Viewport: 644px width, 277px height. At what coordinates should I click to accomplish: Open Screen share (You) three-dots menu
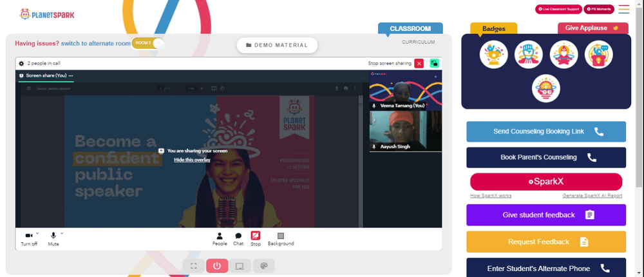[x=71, y=75]
